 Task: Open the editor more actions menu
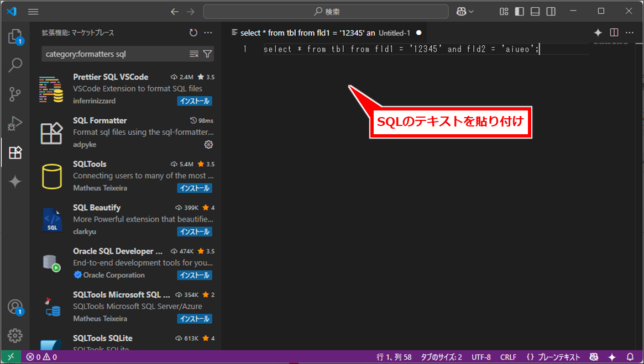[x=630, y=33]
